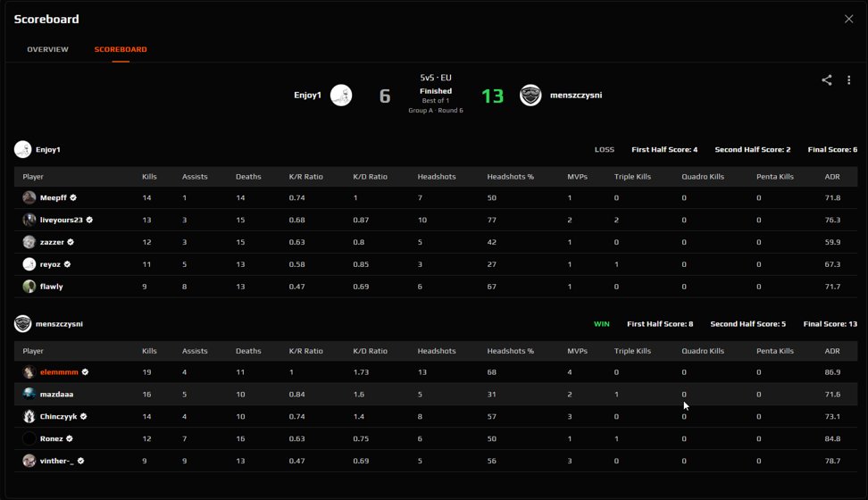Click verified badge next to elemmmm

pyautogui.click(x=85, y=372)
